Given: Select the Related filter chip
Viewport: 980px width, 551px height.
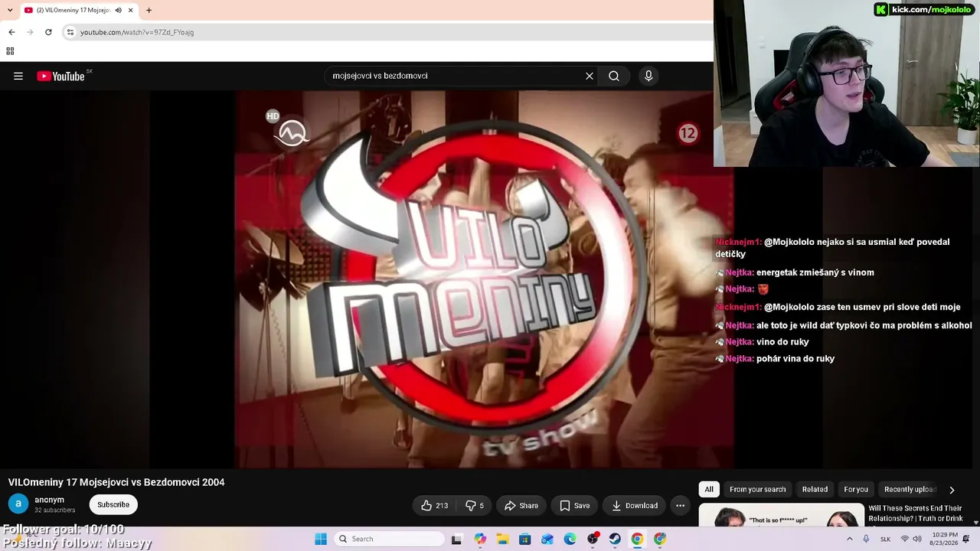Looking at the screenshot, I should coord(815,489).
